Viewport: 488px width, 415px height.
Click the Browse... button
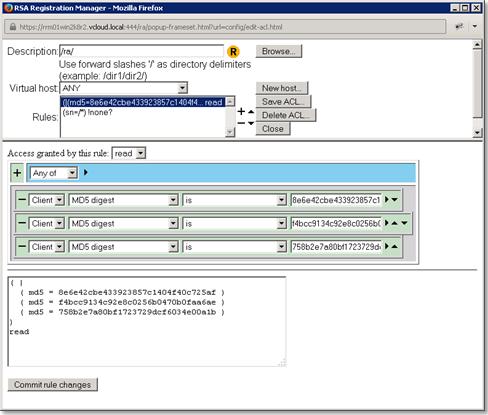click(x=279, y=51)
